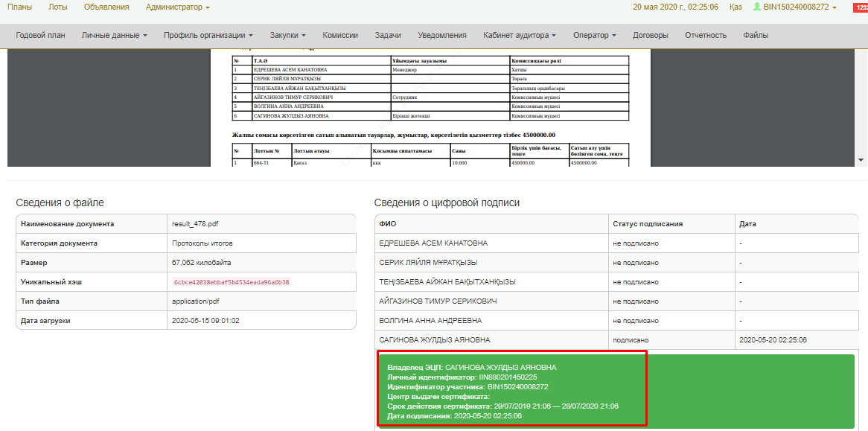Go to the Планы section
This screenshot has height=431, width=868.
pos(19,7)
